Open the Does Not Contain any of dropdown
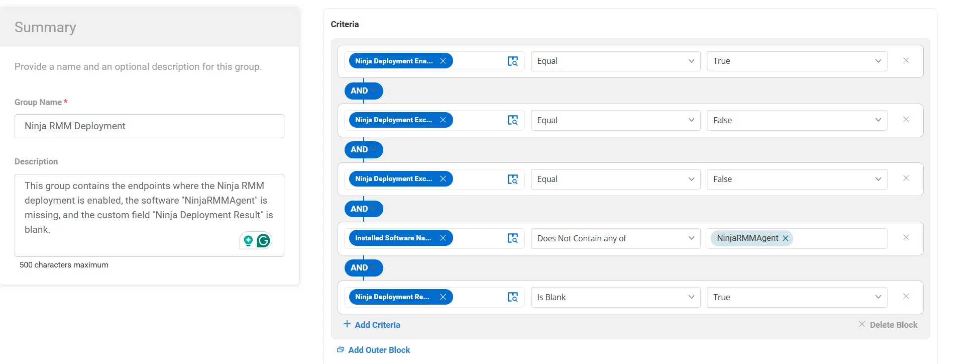The image size is (980, 364). click(x=615, y=238)
